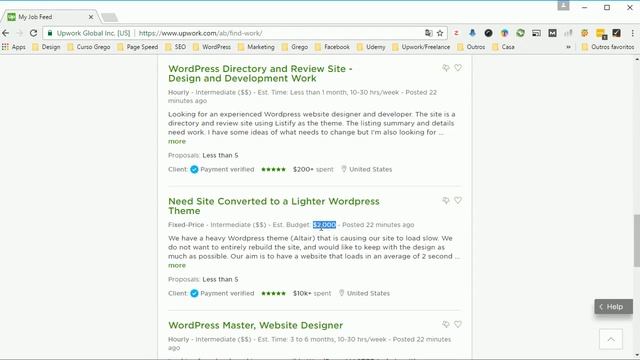This screenshot has height=360, width=640.
Task: Click the orange gear extension icon
Action: coord(584,33)
